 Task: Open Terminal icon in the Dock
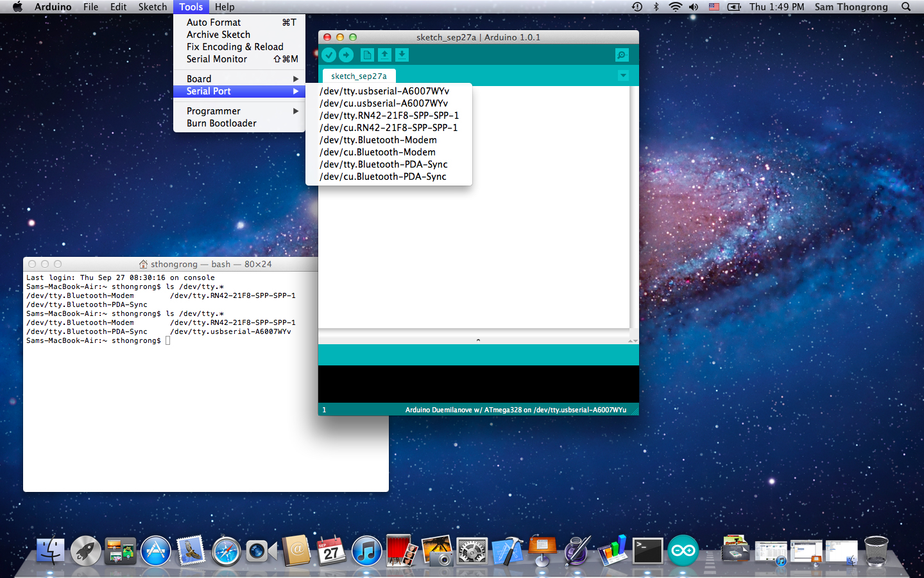pyautogui.click(x=647, y=551)
